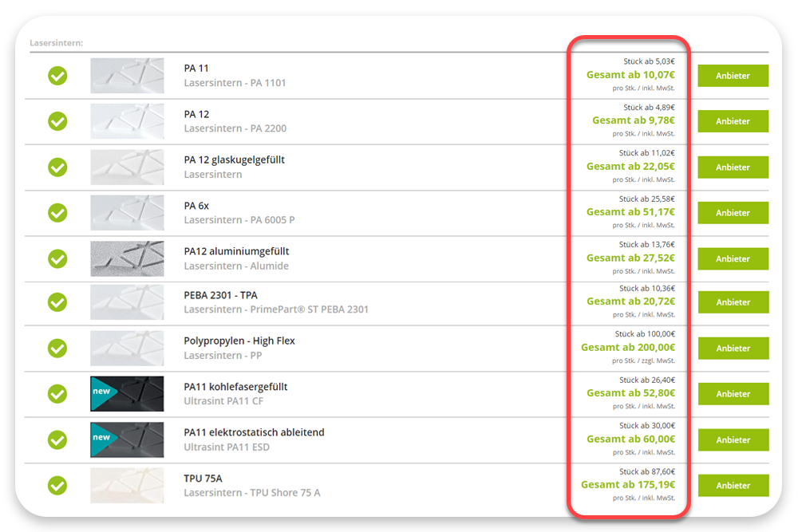
Task: Click the Anbieter button for TPU 75A
Action: click(x=733, y=485)
